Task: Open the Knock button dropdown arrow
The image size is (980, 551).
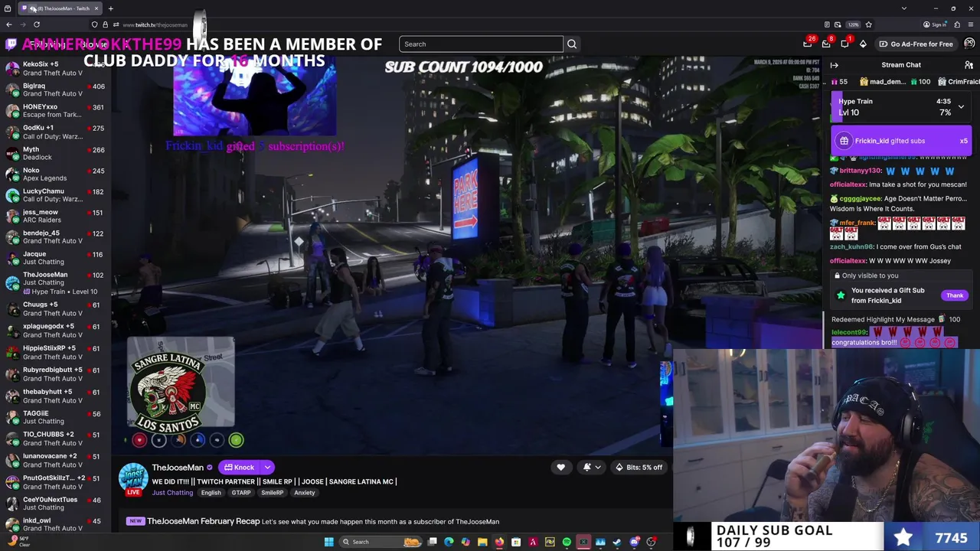Action: 267,467
